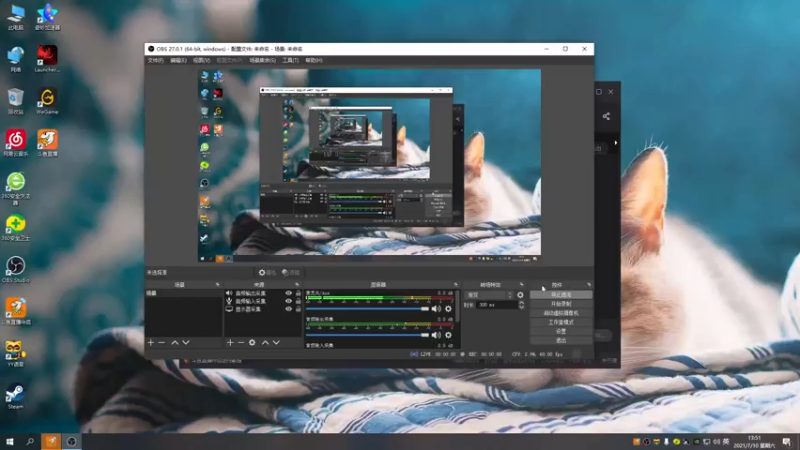Open the 编辑(E) menu
Screen dimensions: 800x450
pyautogui.click(x=178, y=60)
